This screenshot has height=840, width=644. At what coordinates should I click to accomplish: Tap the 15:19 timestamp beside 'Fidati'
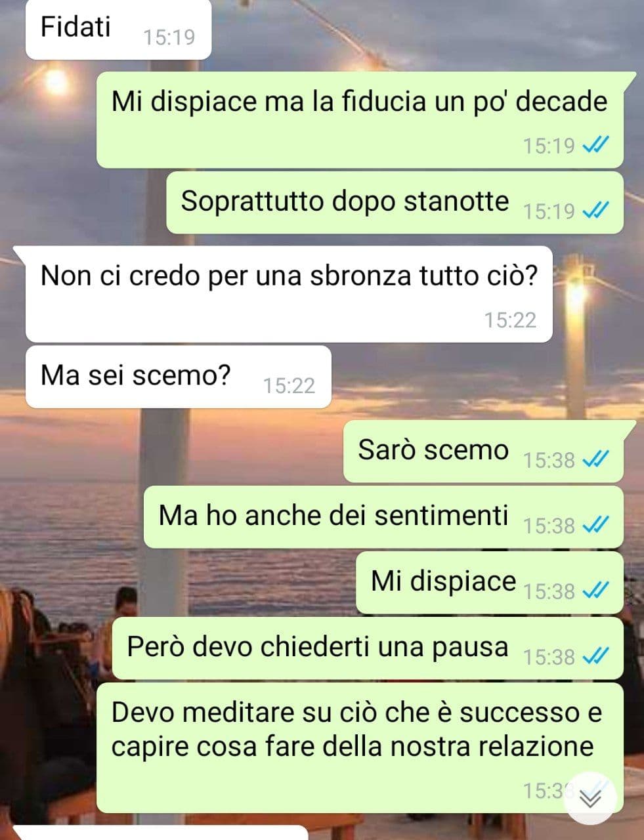(169, 37)
